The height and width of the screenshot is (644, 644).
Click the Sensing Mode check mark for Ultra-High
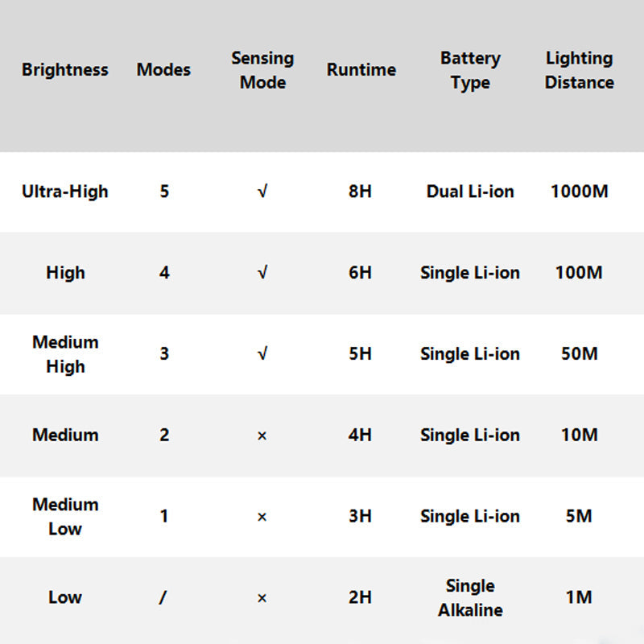coord(262,192)
